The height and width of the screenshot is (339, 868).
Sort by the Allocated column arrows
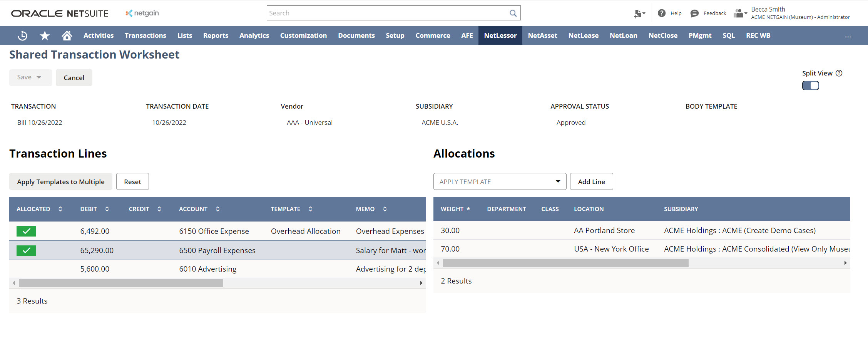point(60,209)
